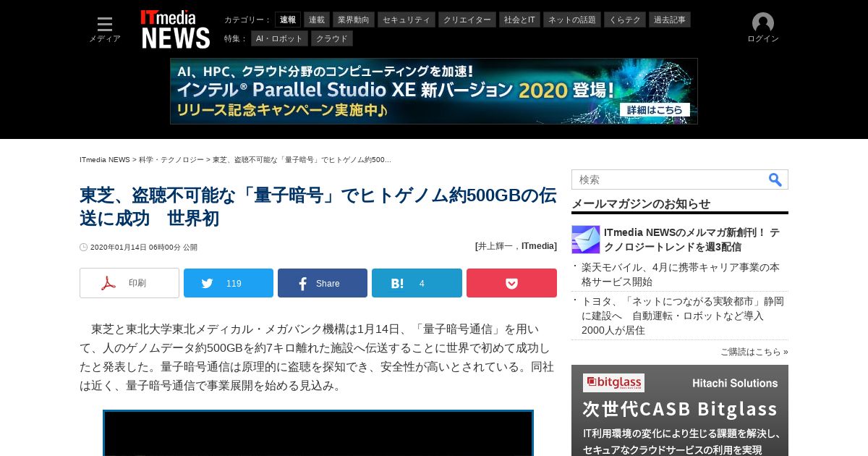Click ご購読はこちら » link
The height and width of the screenshot is (456, 868).
click(754, 352)
